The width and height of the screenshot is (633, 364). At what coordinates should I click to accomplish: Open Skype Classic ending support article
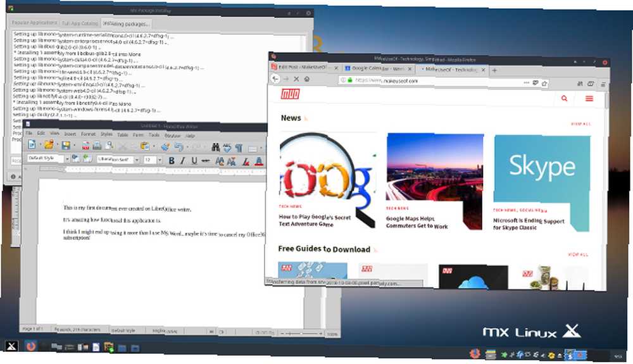tap(529, 224)
